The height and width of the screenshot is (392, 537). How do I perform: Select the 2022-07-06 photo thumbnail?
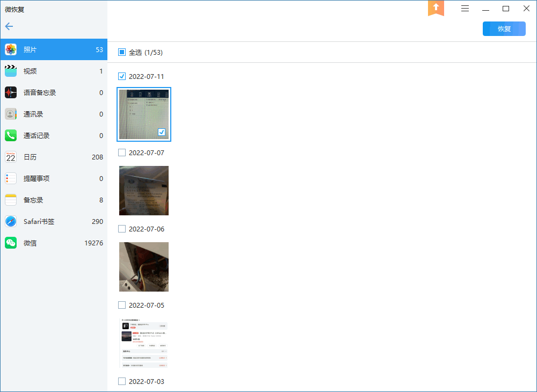pos(144,267)
